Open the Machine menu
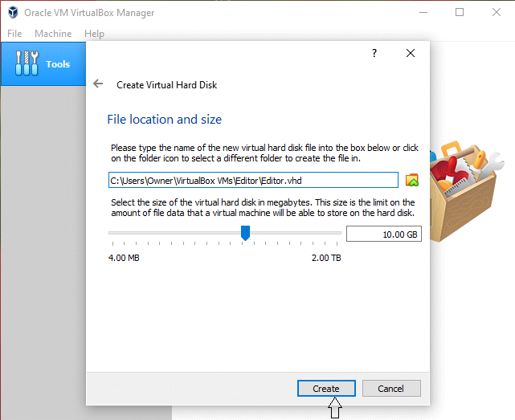This screenshot has height=420, width=515. coord(53,34)
